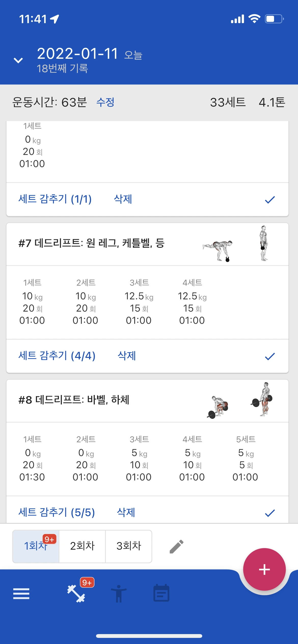Delete exercise #7 with 삭제

[x=127, y=356]
